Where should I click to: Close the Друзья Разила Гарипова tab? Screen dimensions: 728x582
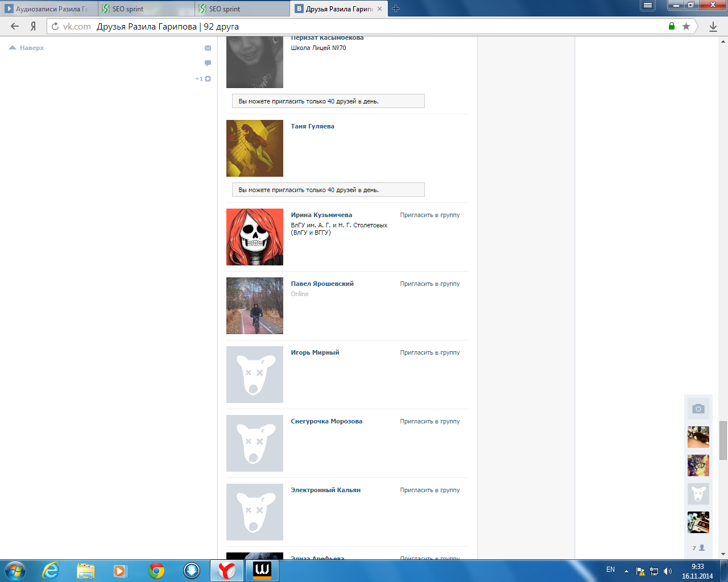point(380,9)
